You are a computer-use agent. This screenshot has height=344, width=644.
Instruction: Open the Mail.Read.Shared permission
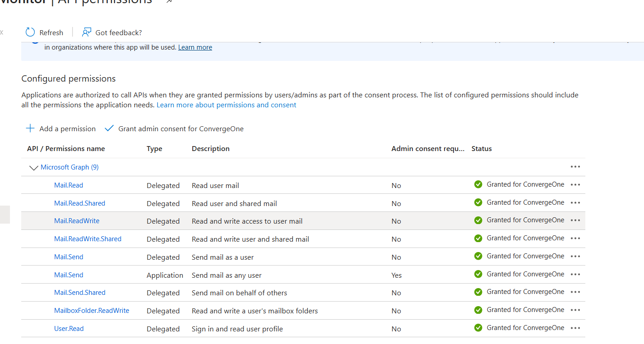[79, 203]
